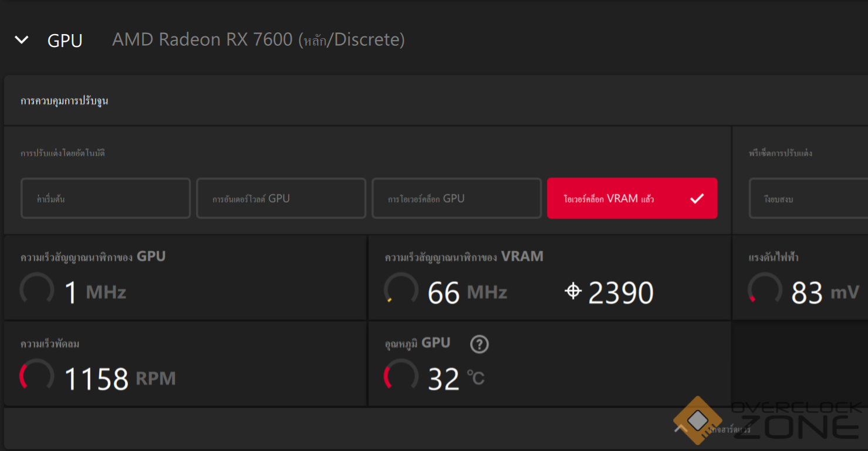The width and height of the screenshot is (868, 451).
Task: Enable the การโอเวอร์คล็อก GPU overclock option
Action: coord(456,198)
